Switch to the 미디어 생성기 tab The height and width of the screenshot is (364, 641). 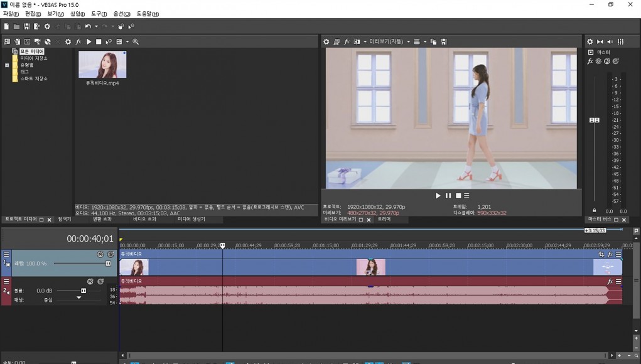[191, 220]
